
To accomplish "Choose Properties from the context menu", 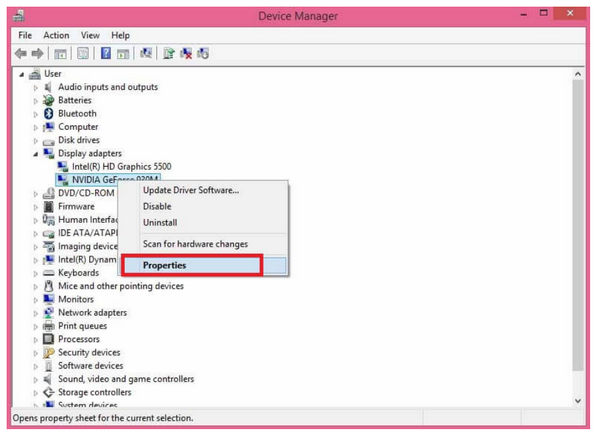I will [164, 266].
